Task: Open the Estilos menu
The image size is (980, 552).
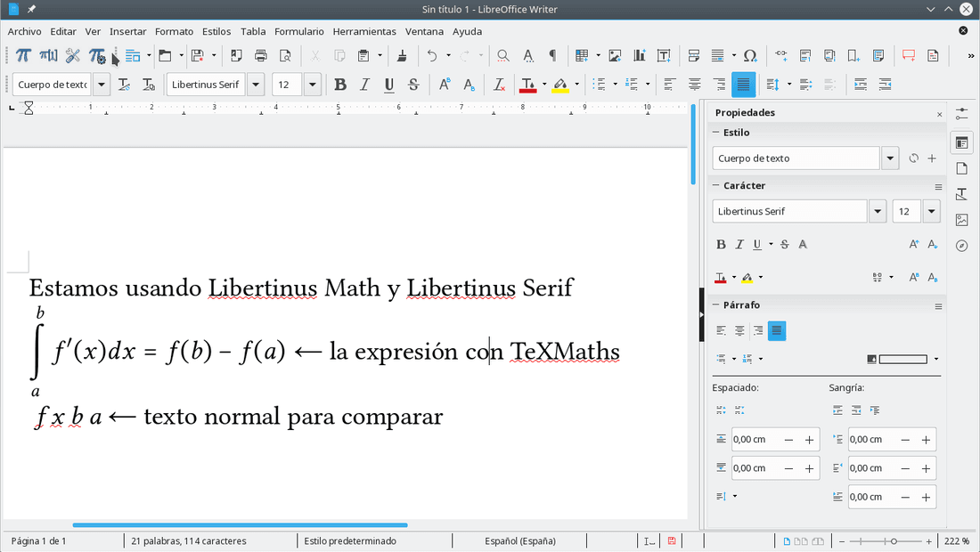Action: pos(216,31)
